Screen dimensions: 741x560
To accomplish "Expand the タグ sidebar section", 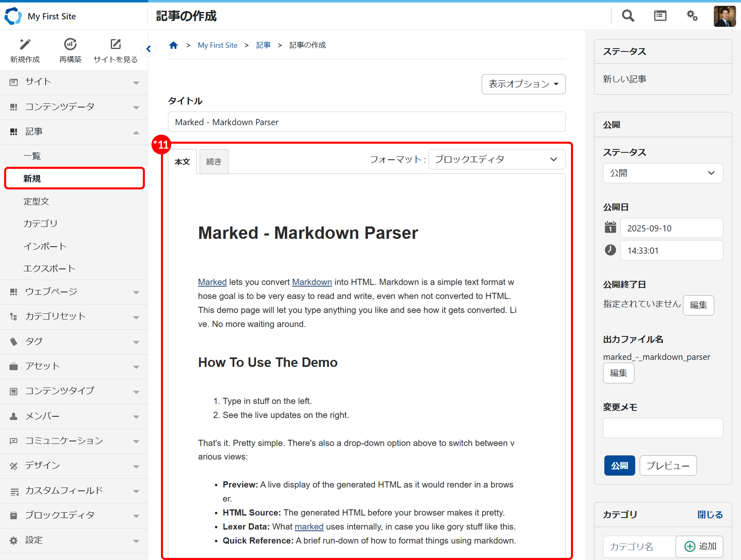I will tap(136, 342).
